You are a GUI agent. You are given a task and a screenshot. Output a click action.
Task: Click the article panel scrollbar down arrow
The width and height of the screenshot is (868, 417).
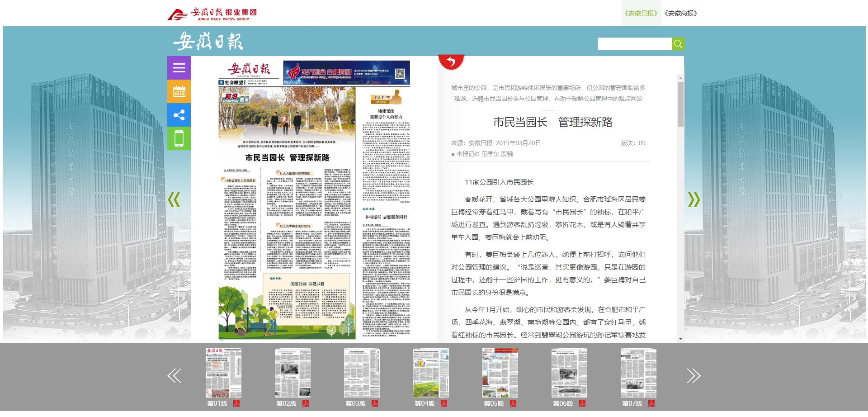click(680, 339)
